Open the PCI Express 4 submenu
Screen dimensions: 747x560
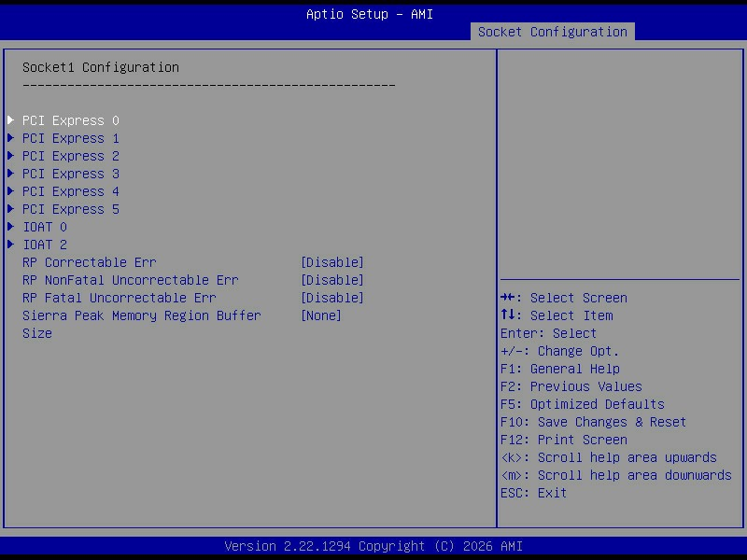pos(71,191)
